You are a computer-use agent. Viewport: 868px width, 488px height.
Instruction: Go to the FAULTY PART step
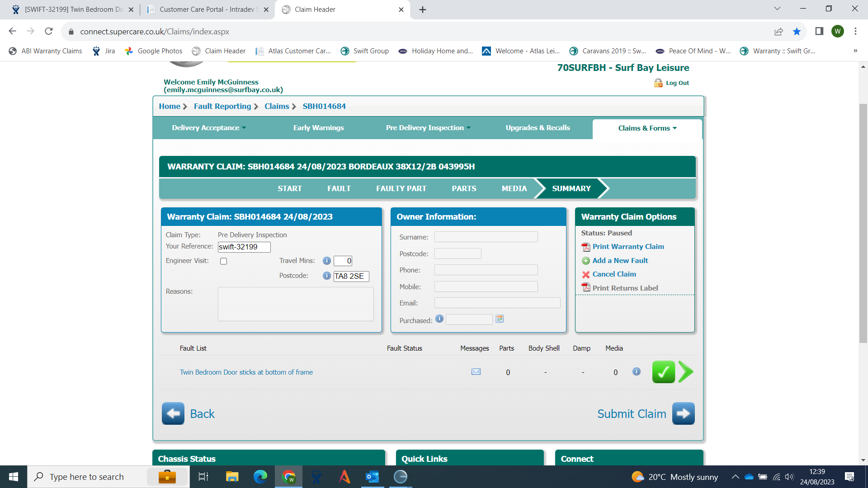click(x=401, y=188)
